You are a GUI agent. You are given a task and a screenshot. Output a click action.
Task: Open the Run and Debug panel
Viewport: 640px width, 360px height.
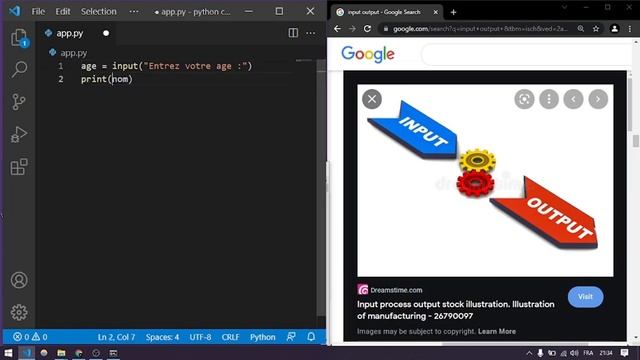[x=19, y=134]
